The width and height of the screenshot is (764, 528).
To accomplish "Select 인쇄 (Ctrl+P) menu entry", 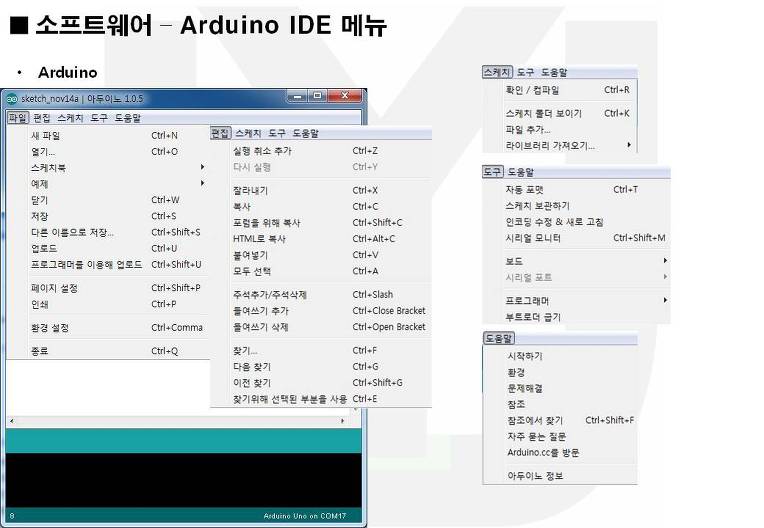I will coord(108,304).
